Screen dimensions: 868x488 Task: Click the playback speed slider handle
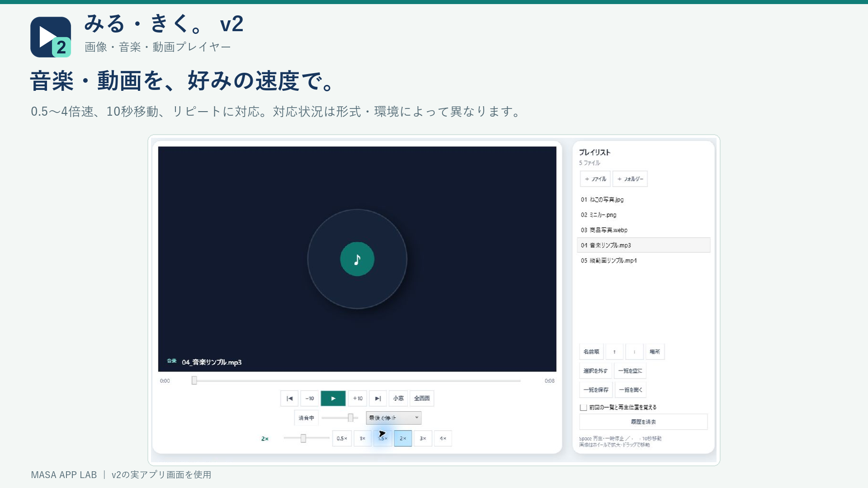click(x=303, y=438)
